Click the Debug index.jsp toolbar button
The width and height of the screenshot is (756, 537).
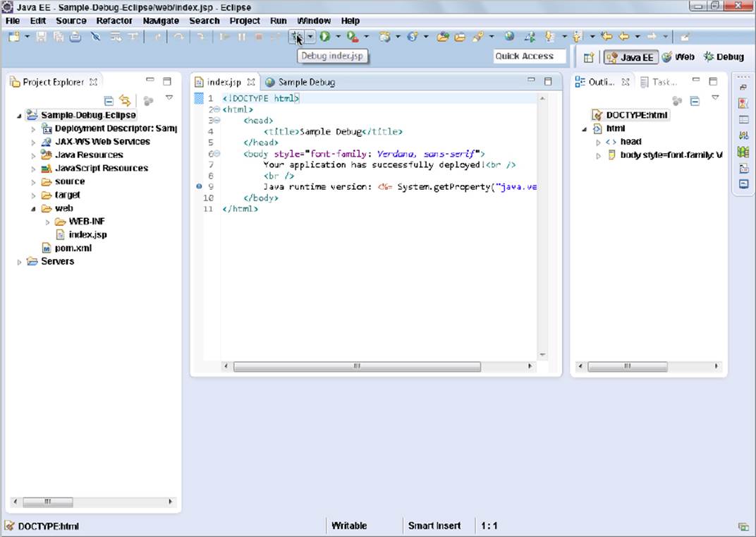296,37
